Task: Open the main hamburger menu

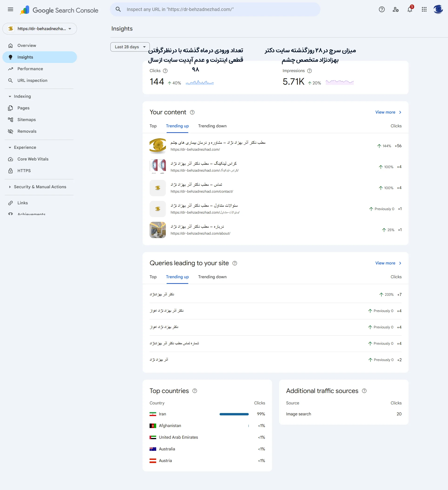Action: (10, 10)
